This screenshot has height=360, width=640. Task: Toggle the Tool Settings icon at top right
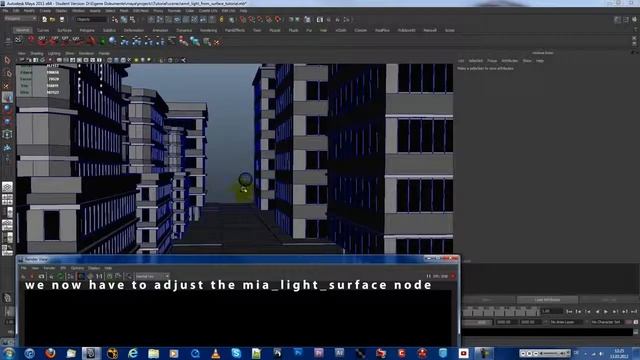pos(626,19)
